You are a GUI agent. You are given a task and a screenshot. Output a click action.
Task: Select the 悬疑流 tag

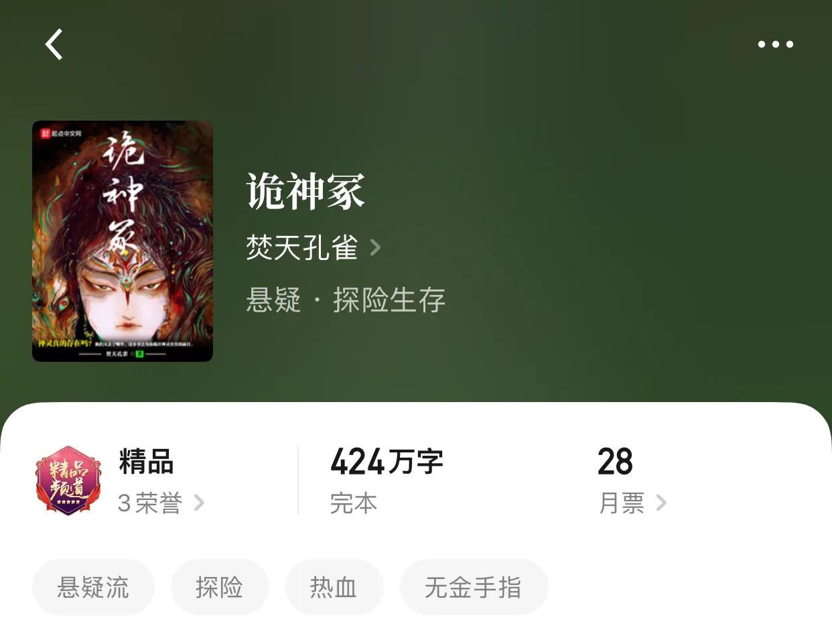(93, 587)
